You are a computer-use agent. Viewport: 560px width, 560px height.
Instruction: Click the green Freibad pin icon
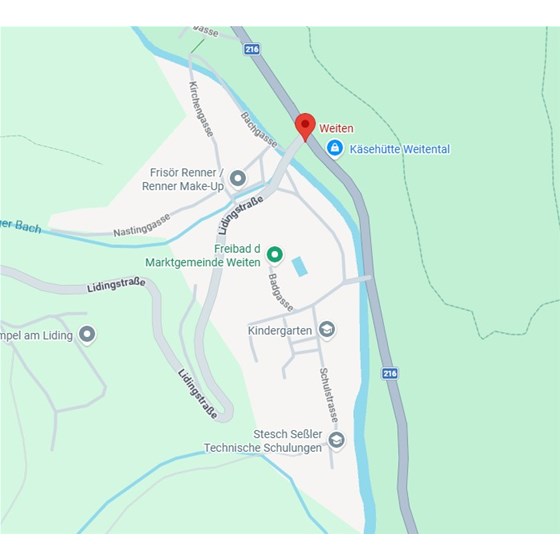(274, 255)
